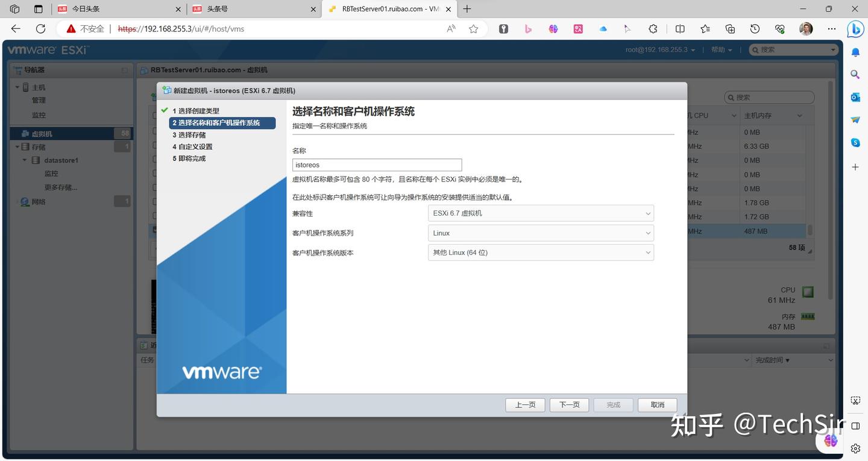
Task: Open the root@192.168.255.3 user dropdown
Action: [x=660, y=49]
